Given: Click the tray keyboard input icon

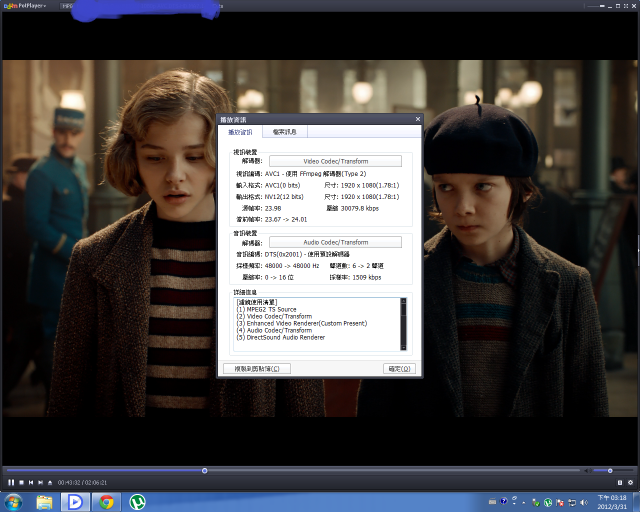Looking at the screenshot, I should 493,501.
